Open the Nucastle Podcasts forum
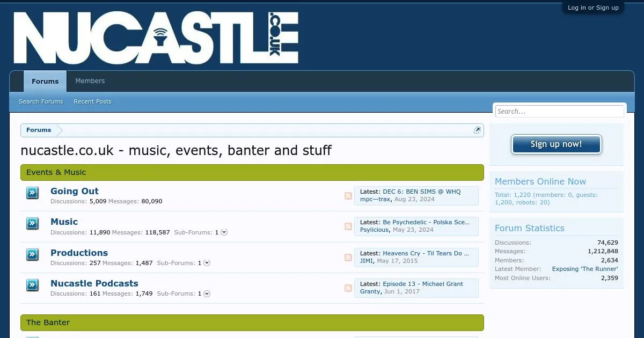This screenshot has width=644, height=338. (x=94, y=283)
